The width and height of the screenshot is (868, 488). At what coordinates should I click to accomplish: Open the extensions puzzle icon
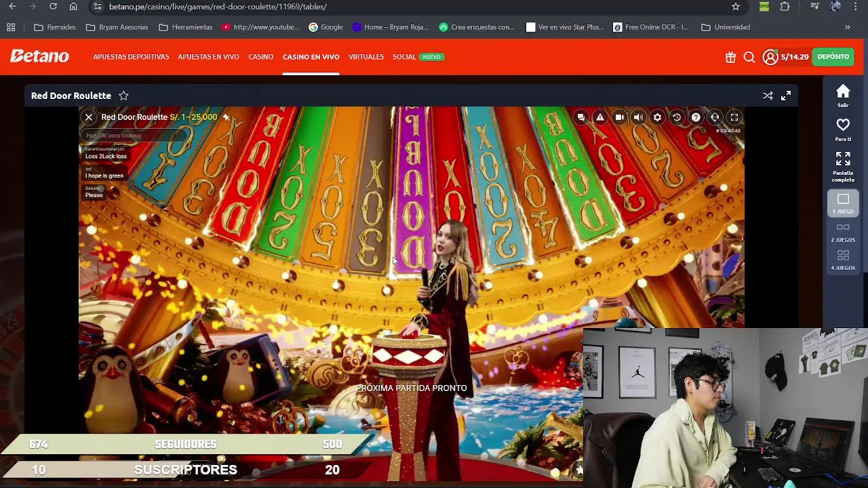tap(785, 7)
